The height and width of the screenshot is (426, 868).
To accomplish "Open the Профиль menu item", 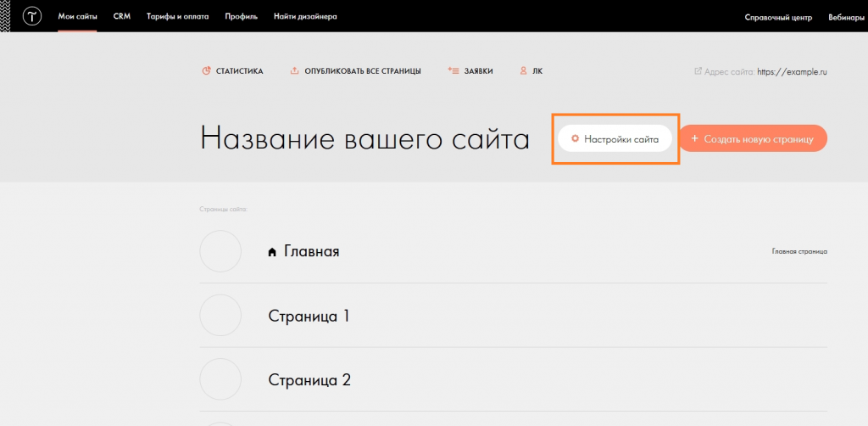I will click(x=242, y=17).
